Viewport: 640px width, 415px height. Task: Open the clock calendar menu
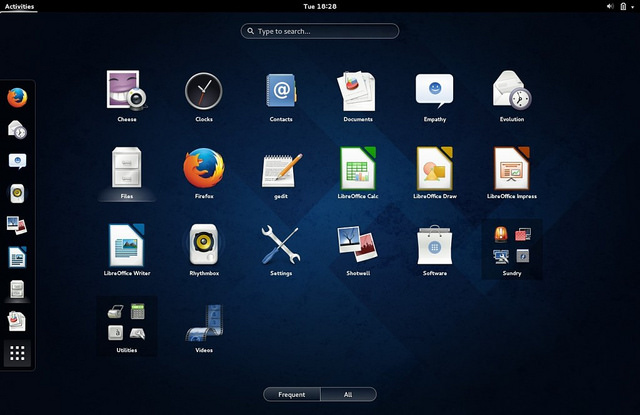[319, 6]
